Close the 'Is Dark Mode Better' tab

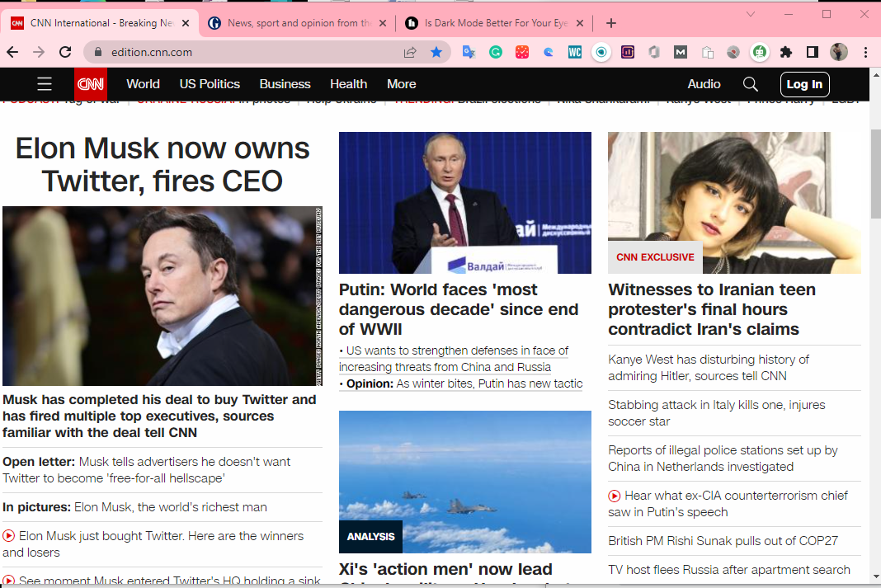tap(580, 23)
